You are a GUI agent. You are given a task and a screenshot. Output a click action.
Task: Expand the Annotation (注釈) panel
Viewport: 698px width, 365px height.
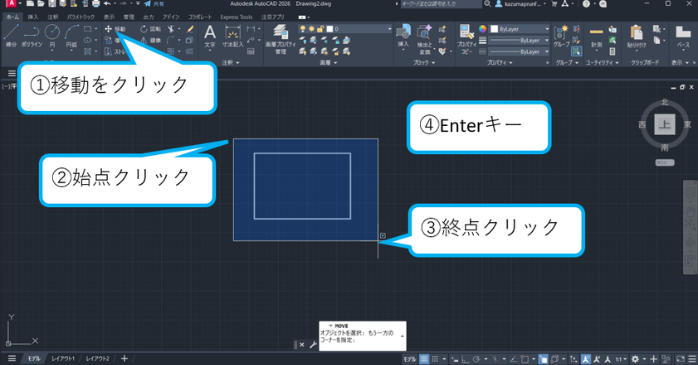pos(231,63)
